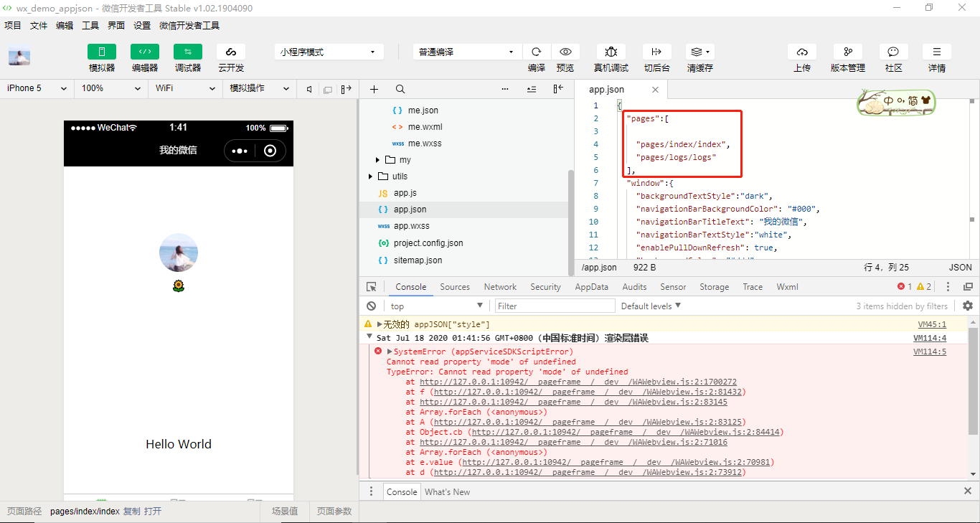Image resolution: width=980 pixels, height=523 pixels.
Task: Expand the utils folder
Action: pyautogui.click(x=371, y=176)
